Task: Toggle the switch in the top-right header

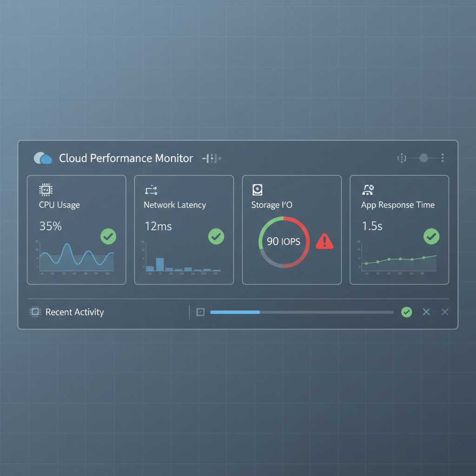Action: [423, 158]
